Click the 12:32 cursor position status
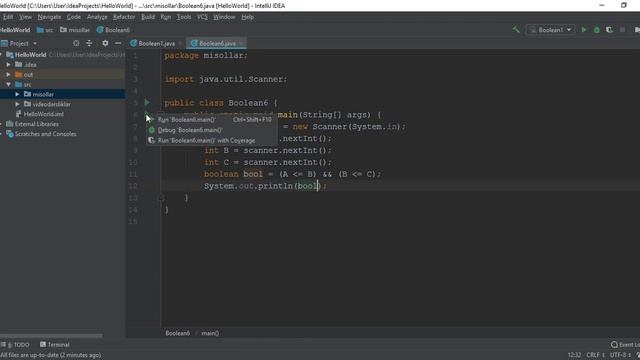This screenshot has height=360, width=640. [574, 355]
